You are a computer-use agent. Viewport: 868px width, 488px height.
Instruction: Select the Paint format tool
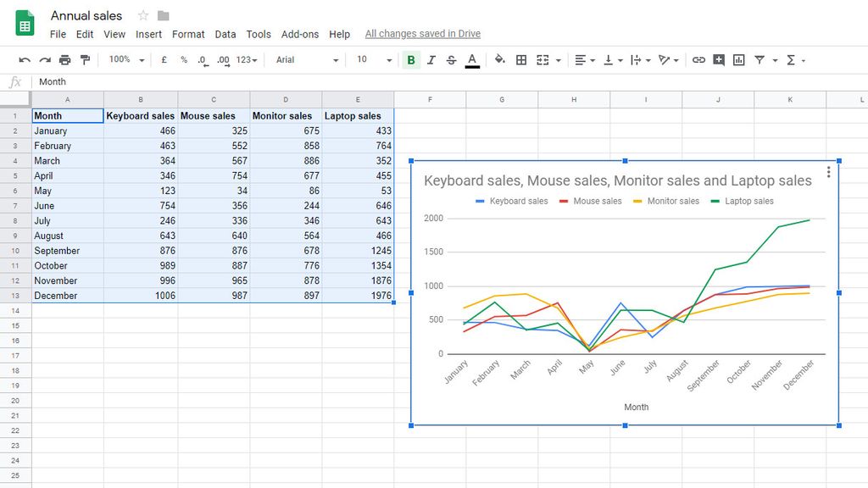86,59
